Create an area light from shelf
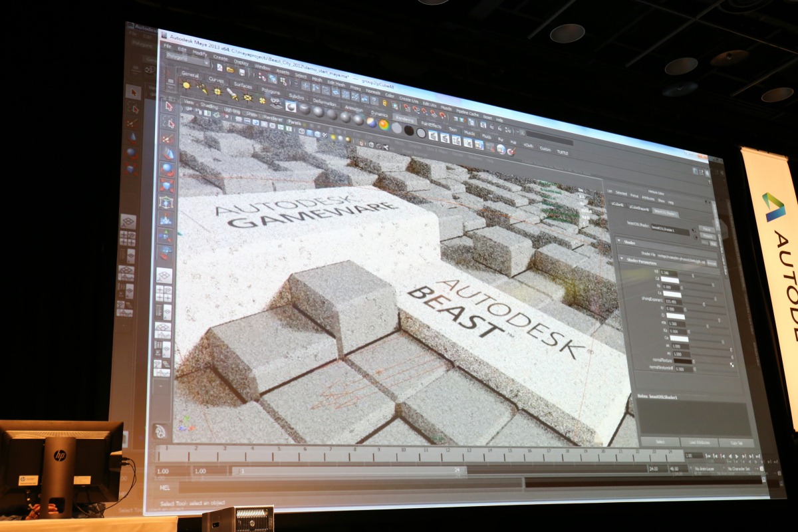This screenshot has height=532, width=798. 247,98
